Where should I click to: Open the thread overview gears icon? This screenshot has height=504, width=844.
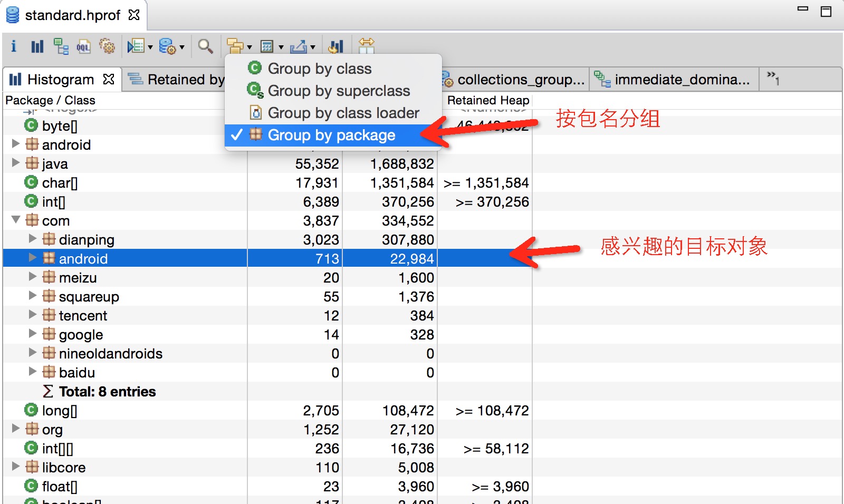point(107,46)
